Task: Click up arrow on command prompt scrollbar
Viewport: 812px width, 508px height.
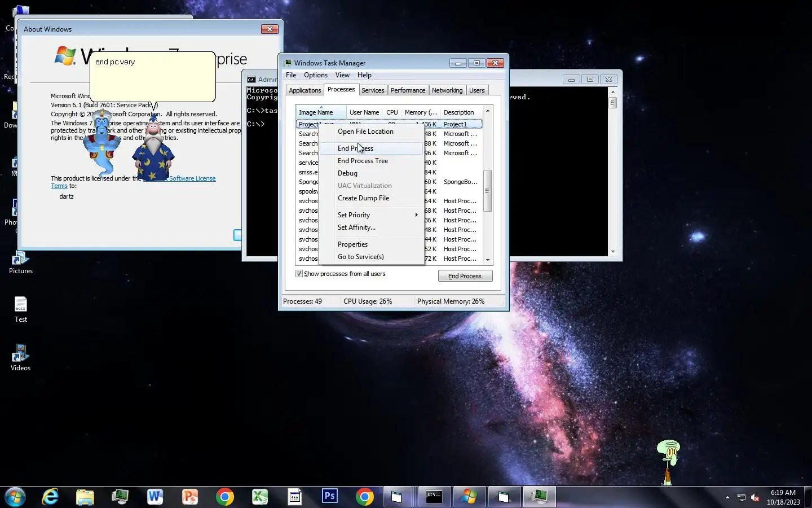Action: click(613, 91)
